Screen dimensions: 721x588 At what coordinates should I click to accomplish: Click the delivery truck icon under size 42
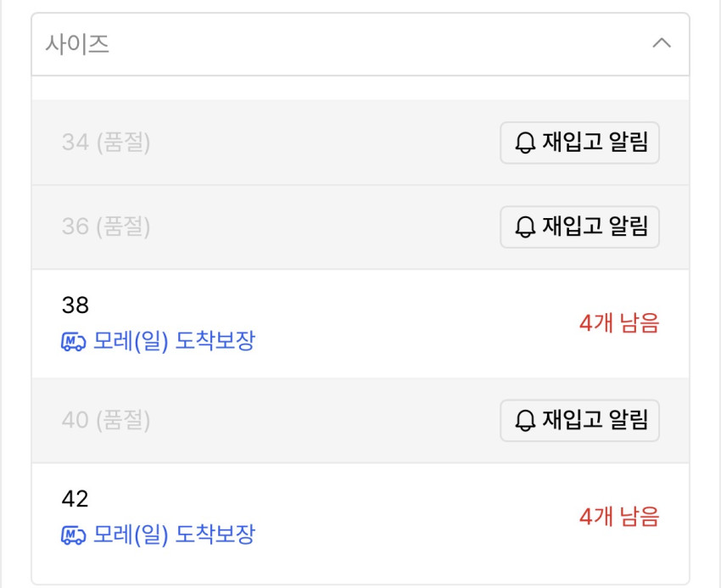[x=74, y=535]
